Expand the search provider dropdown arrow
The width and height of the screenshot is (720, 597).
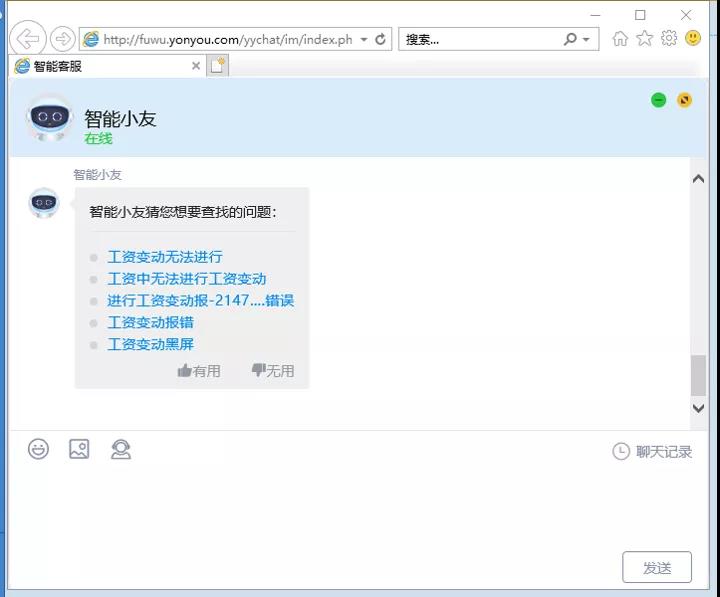click(x=586, y=39)
